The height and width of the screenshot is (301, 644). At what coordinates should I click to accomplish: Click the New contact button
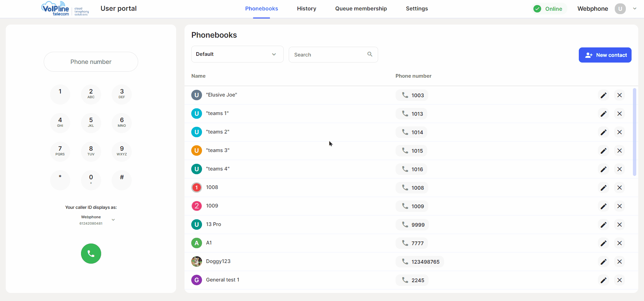tap(605, 55)
